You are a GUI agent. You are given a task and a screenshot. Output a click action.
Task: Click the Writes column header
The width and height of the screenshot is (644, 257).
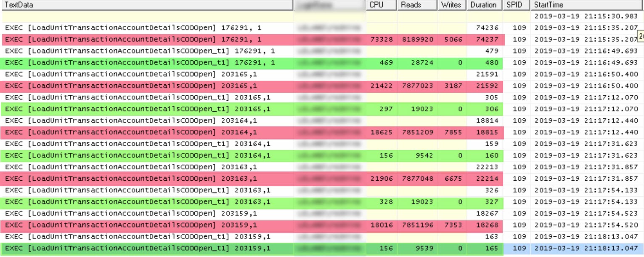click(x=452, y=5)
